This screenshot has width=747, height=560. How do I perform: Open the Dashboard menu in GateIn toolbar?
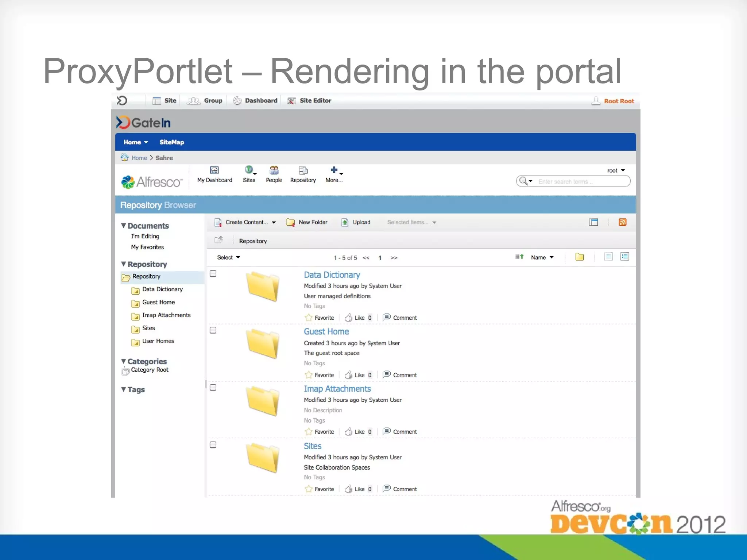255,101
